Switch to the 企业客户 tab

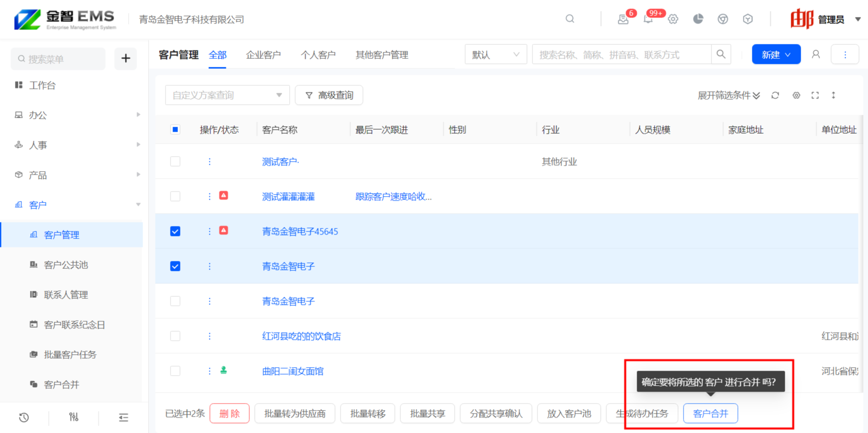pyautogui.click(x=263, y=55)
